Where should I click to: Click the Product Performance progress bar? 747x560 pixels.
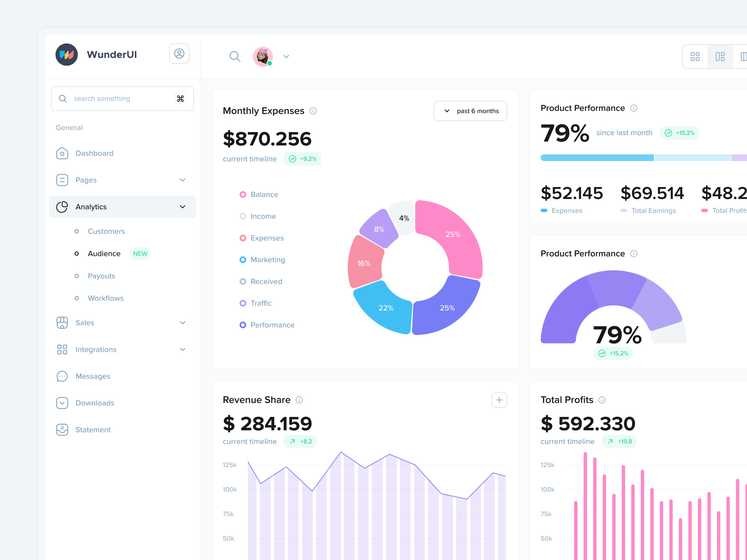[644, 158]
